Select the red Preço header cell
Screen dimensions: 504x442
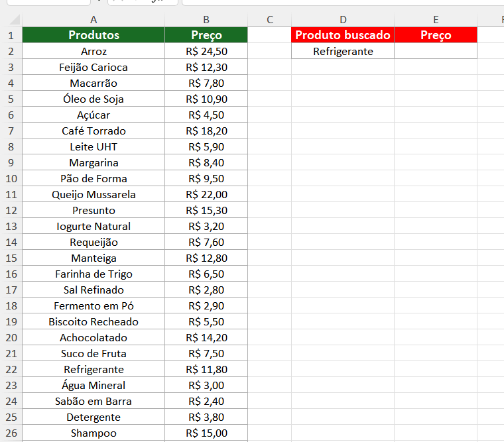(436, 35)
